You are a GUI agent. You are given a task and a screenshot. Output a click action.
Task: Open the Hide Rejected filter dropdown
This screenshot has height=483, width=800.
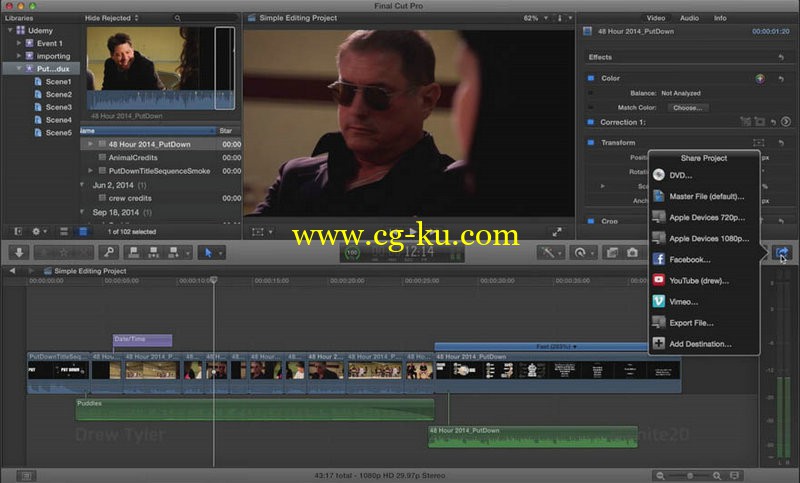[x=111, y=18]
